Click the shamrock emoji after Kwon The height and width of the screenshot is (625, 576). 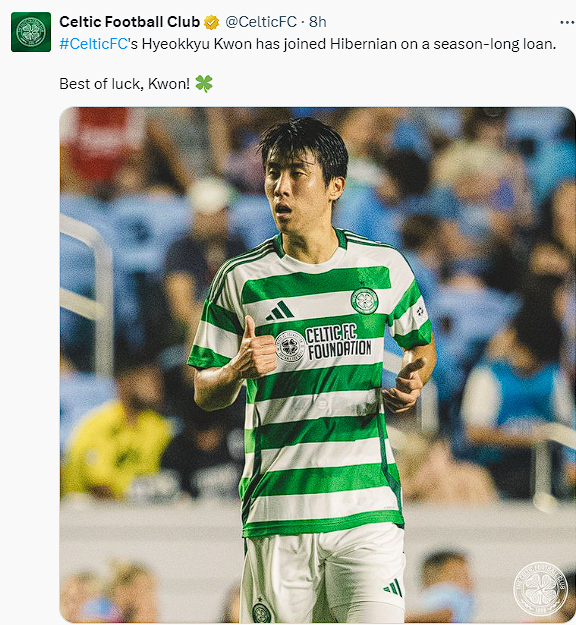pos(204,84)
